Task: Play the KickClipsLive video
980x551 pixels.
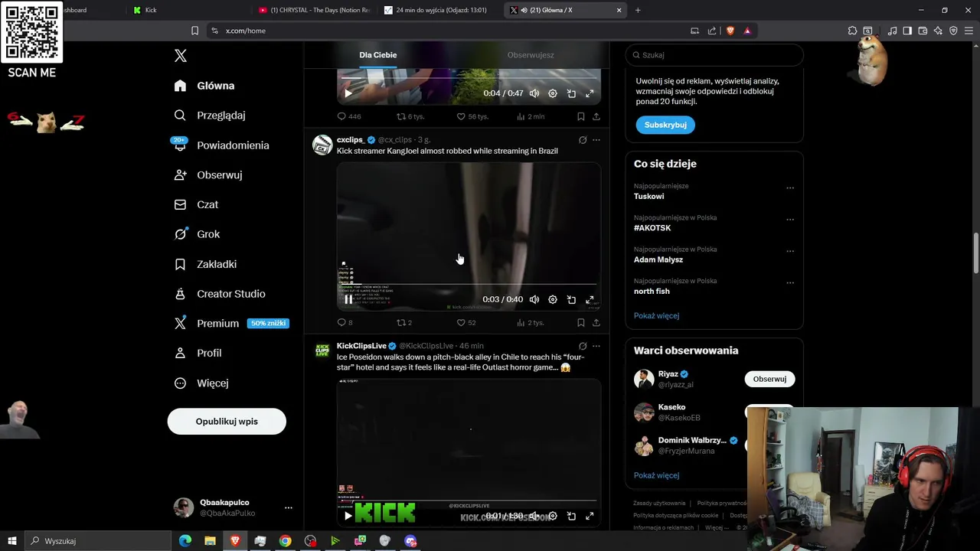Action: (x=348, y=516)
